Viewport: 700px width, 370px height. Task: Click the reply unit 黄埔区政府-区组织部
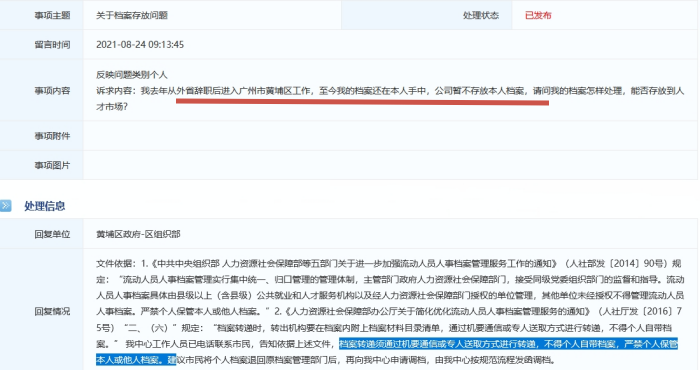(138, 234)
